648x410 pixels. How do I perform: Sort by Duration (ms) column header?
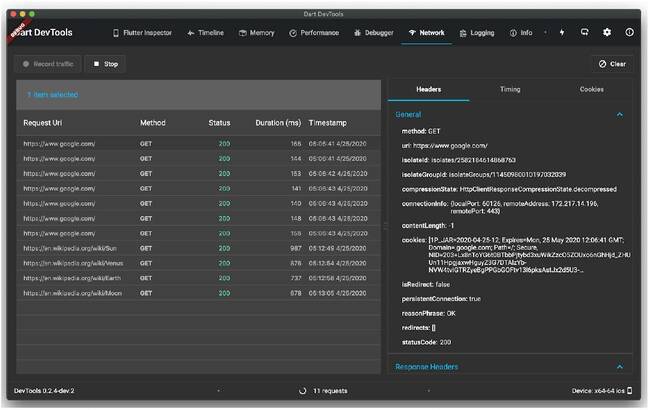[278, 123]
